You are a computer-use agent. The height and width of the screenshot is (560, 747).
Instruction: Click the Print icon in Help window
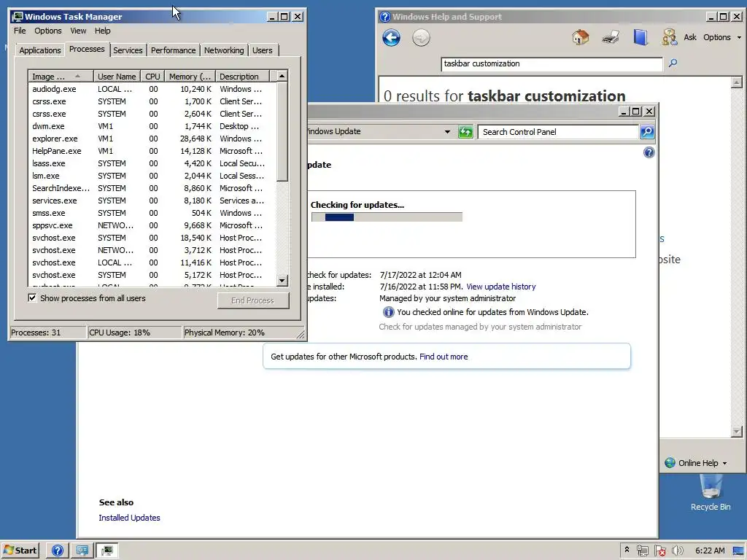(x=611, y=37)
